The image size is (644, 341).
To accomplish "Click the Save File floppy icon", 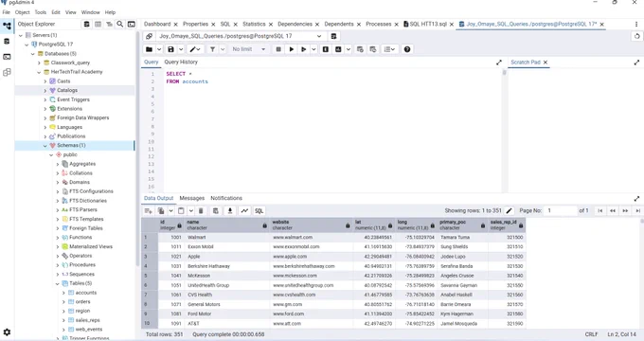I will click(170, 49).
